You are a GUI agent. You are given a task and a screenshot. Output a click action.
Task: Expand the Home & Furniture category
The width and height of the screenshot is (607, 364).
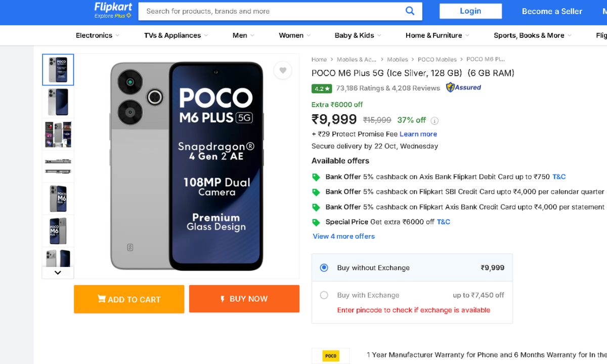tap(437, 35)
